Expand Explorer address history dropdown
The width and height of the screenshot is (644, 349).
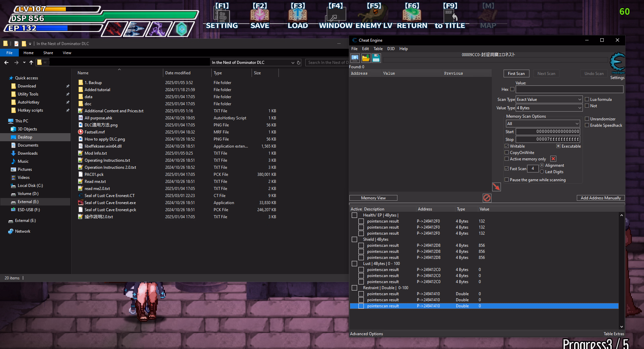[x=293, y=63]
